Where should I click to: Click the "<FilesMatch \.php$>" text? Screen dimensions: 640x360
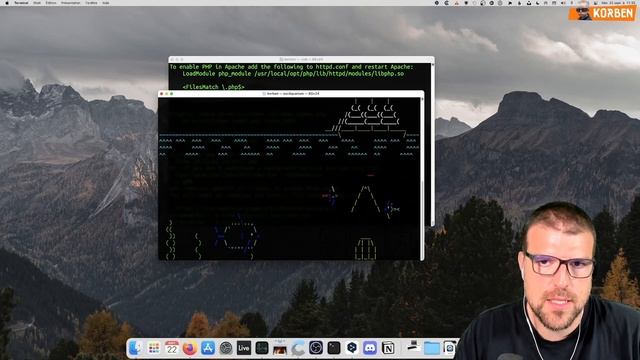pos(213,87)
